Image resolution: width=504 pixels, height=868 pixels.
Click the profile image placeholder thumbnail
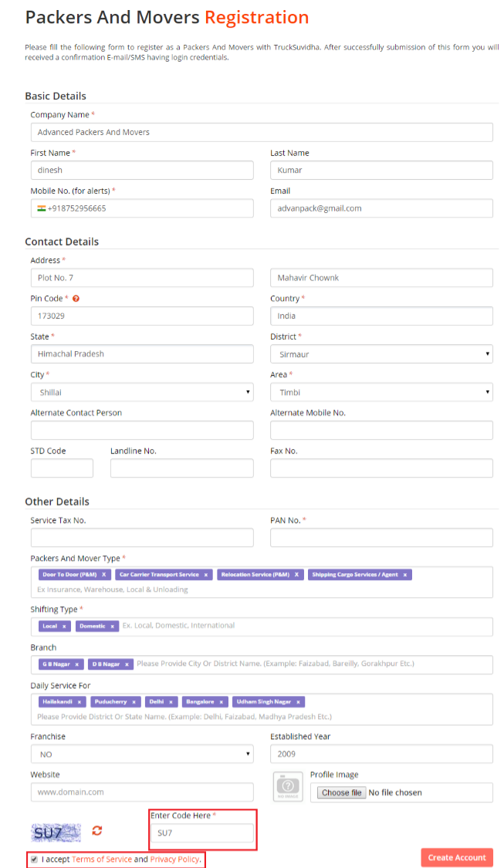tap(288, 786)
